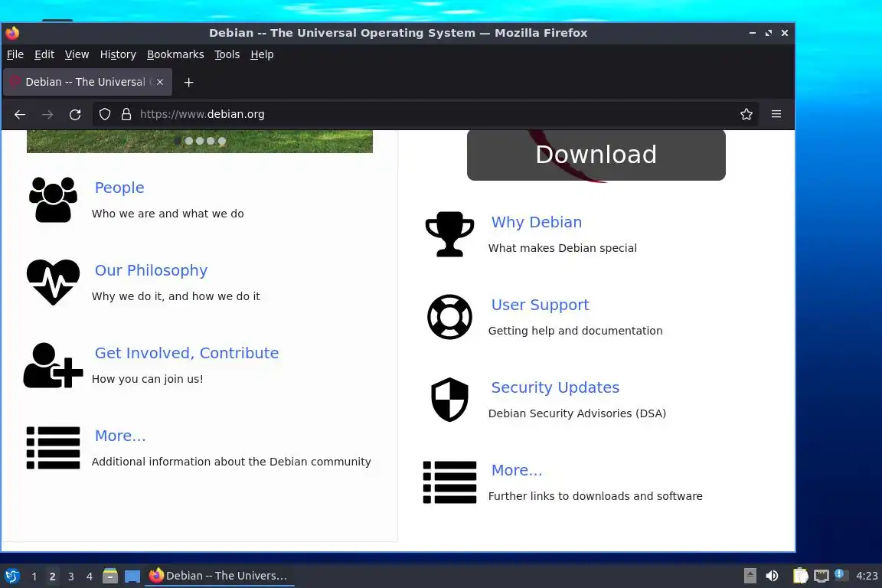Close the Debian tab

pyautogui.click(x=160, y=82)
